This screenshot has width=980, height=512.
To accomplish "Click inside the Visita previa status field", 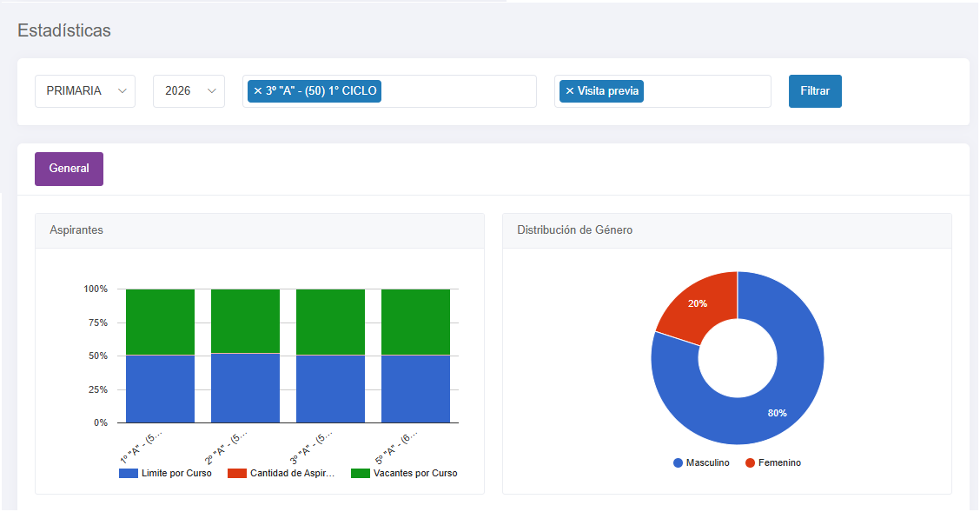I will tap(706, 91).
